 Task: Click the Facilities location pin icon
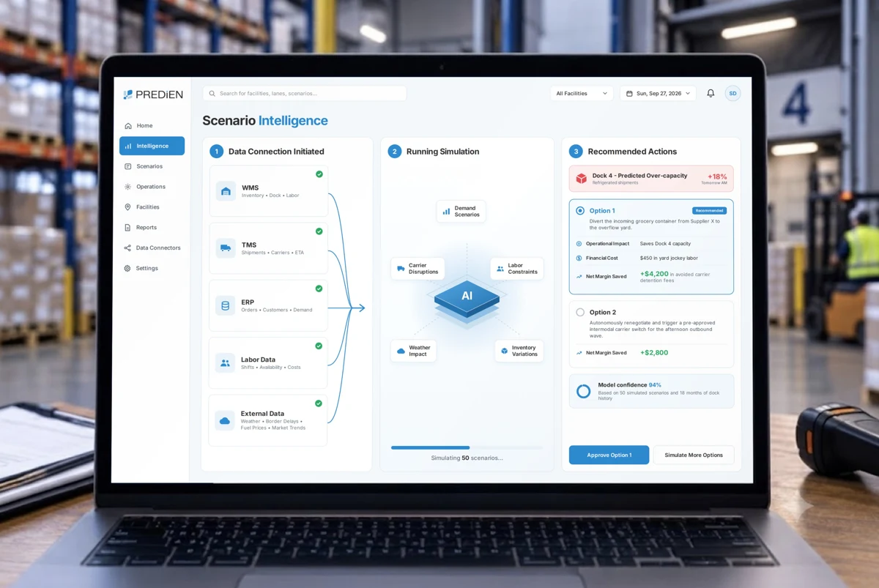click(128, 207)
